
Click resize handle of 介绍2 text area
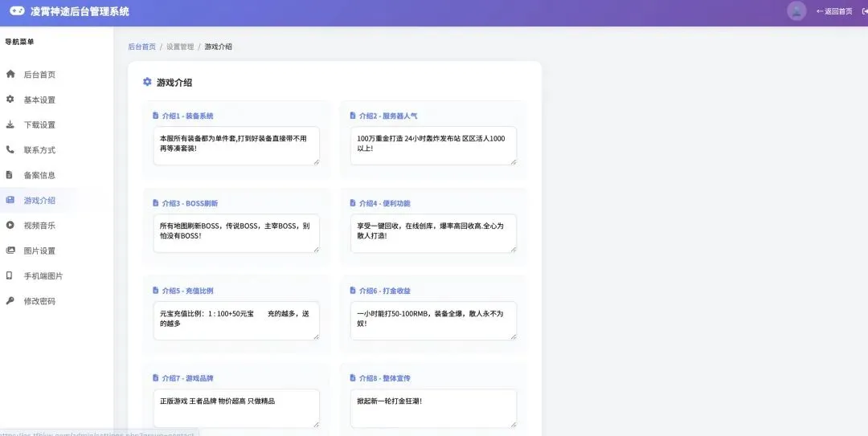click(x=513, y=161)
